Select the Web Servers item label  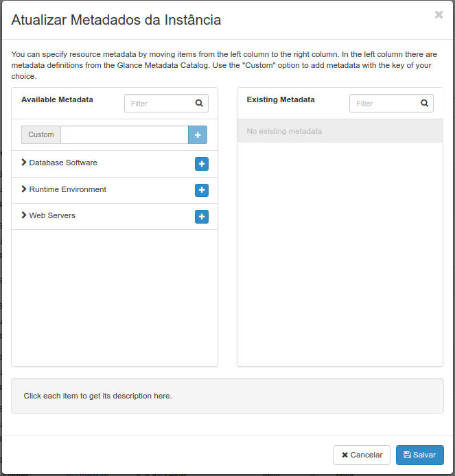[x=52, y=215]
